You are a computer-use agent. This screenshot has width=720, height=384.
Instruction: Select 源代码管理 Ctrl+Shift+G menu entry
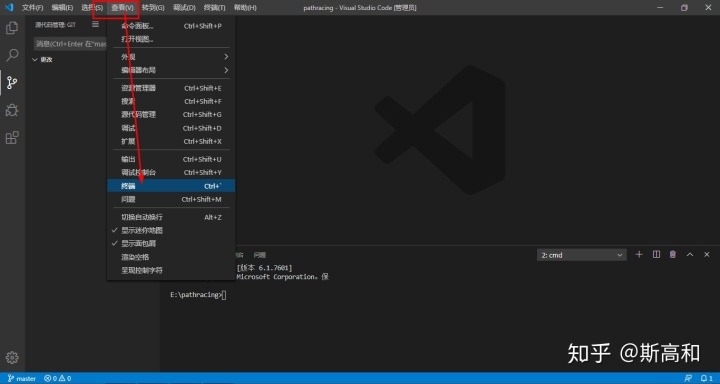[x=171, y=114]
